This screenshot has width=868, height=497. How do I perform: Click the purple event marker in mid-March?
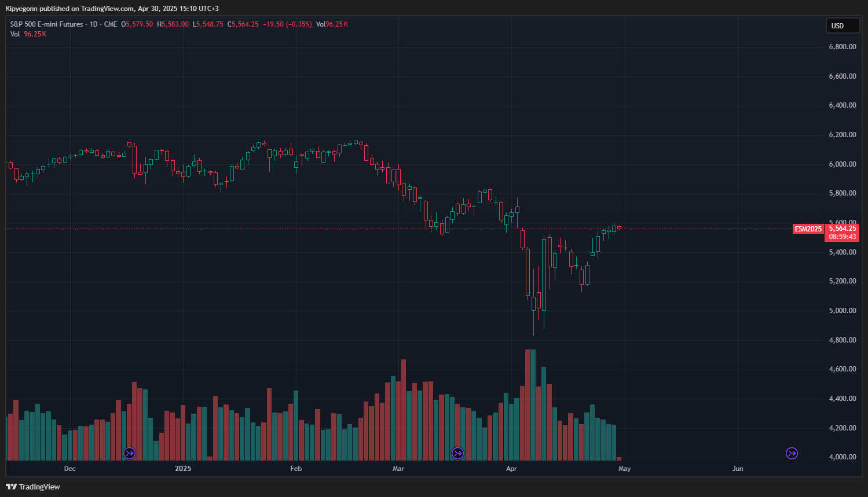click(458, 453)
